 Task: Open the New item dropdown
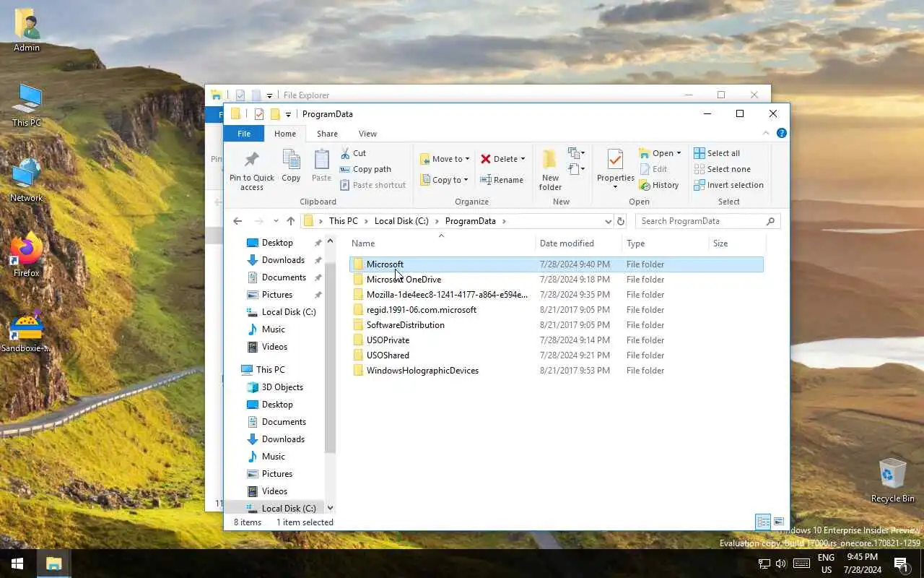(x=575, y=153)
